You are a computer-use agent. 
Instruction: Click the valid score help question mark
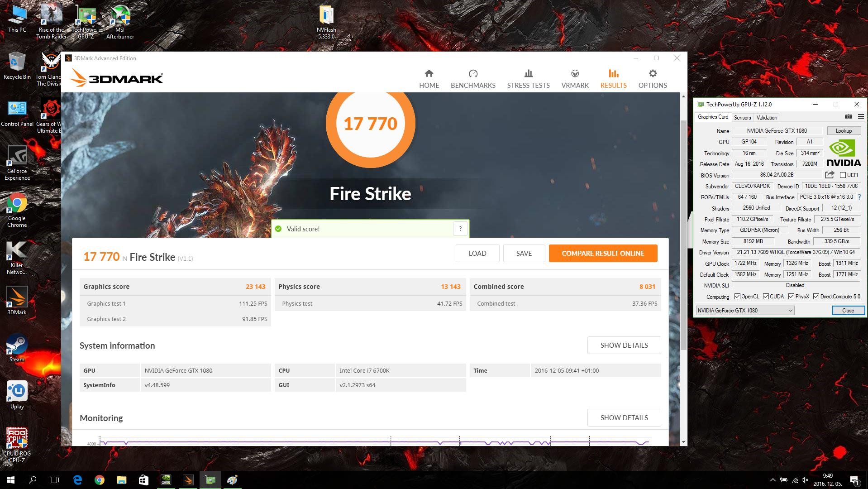click(x=460, y=229)
